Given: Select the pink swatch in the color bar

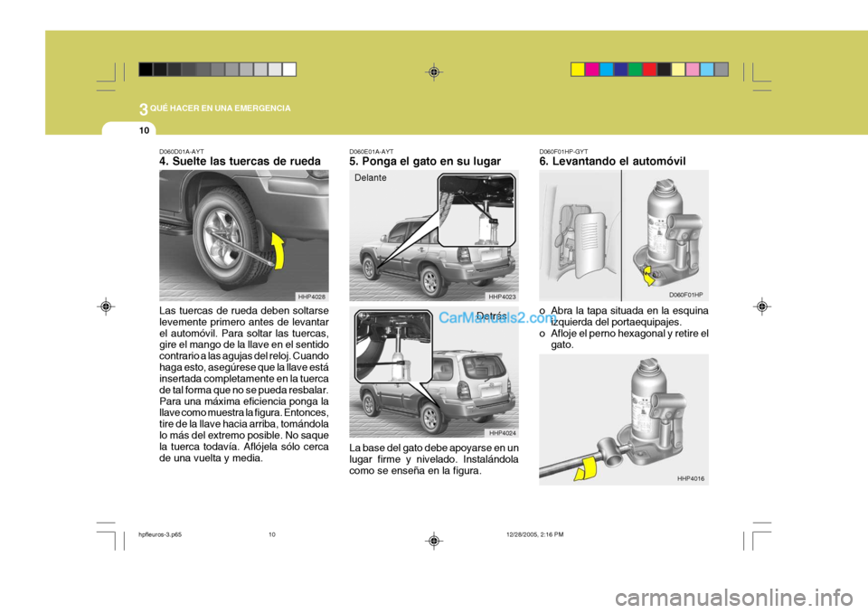Looking at the screenshot, I should pyautogui.click(x=693, y=70).
